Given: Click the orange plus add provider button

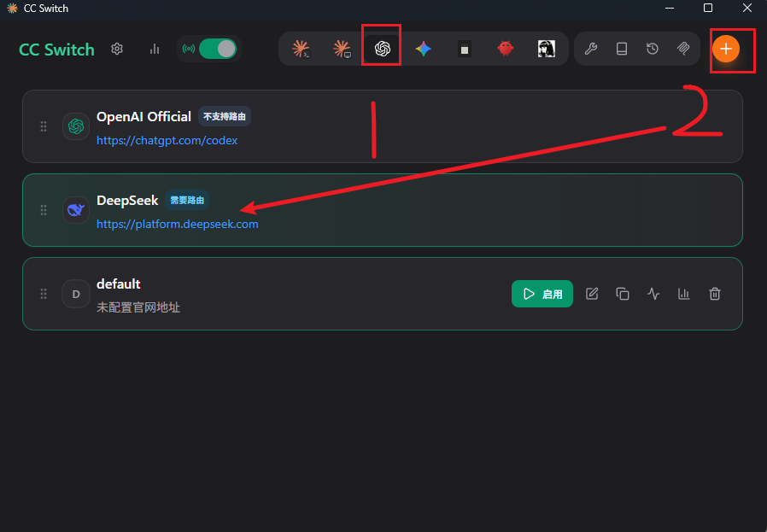Looking at the screenshot, I should point(726,49).
